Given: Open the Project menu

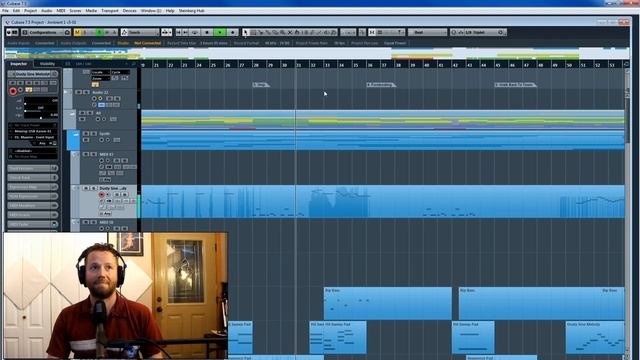Looking at the screenshot, I should tap(30, 11).
